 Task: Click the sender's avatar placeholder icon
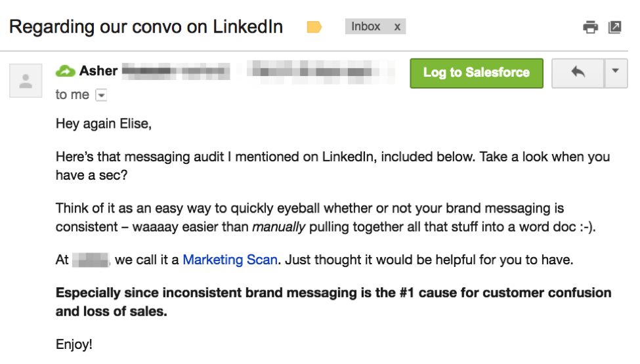tap(26, 81)
